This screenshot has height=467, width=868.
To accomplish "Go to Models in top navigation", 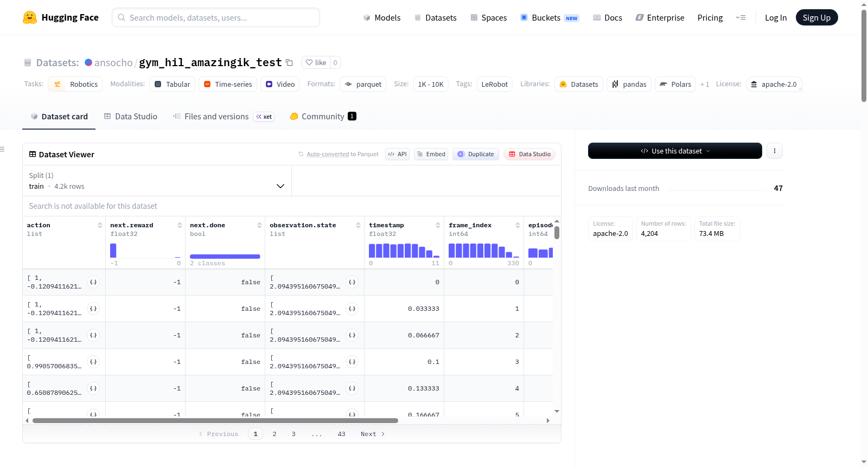I will point(382,18).
